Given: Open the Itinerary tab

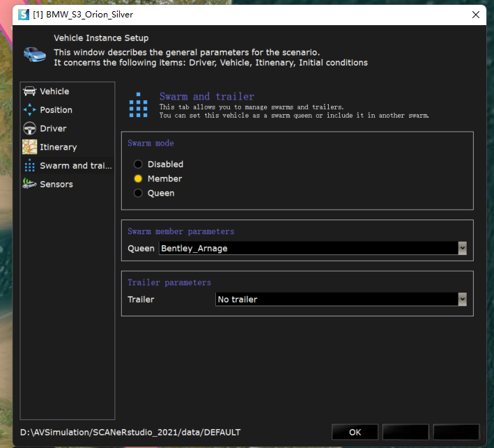Looking at the screenshot, I should coord(68,147).
